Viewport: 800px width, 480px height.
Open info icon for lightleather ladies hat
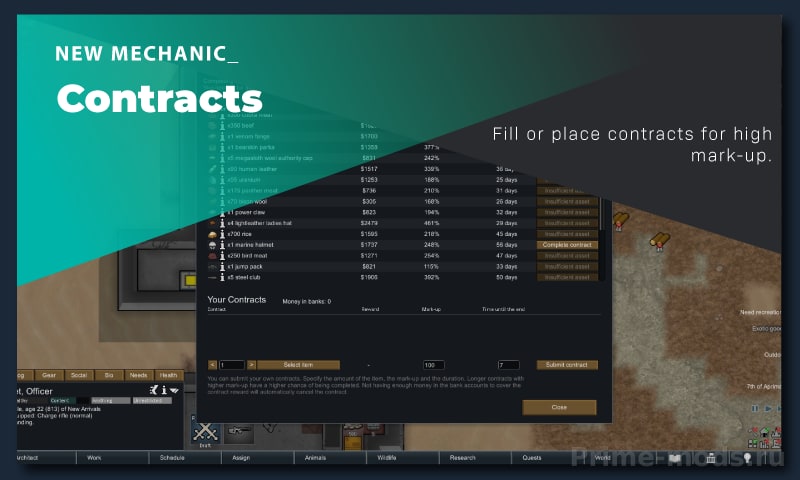click(x=222, y=223)
